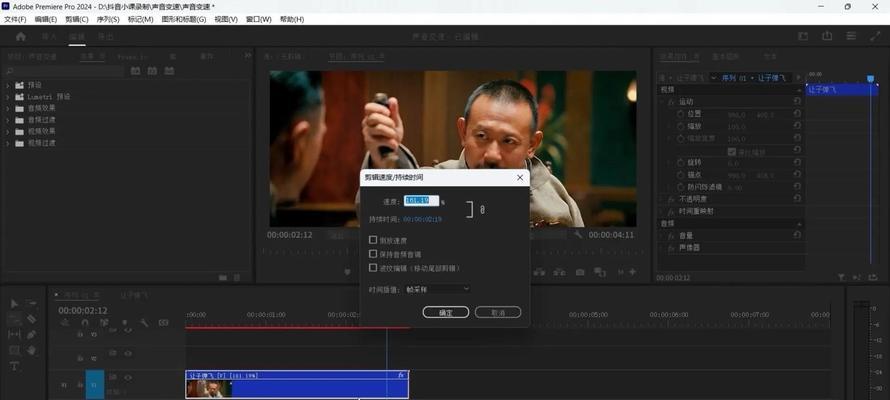Select the Hand tool
The image size is (890, 400).
[31, 350]
